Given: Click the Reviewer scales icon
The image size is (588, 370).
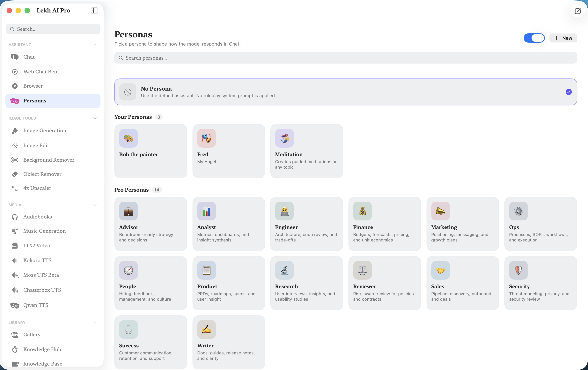Looking at the screenshot, I should point(362,270).
